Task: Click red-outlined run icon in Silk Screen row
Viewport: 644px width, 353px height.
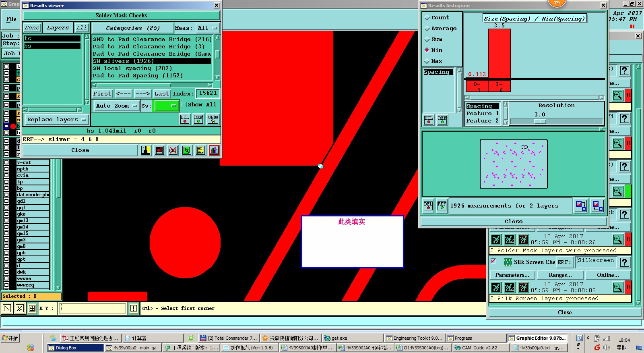Action: tap(523, 287)
